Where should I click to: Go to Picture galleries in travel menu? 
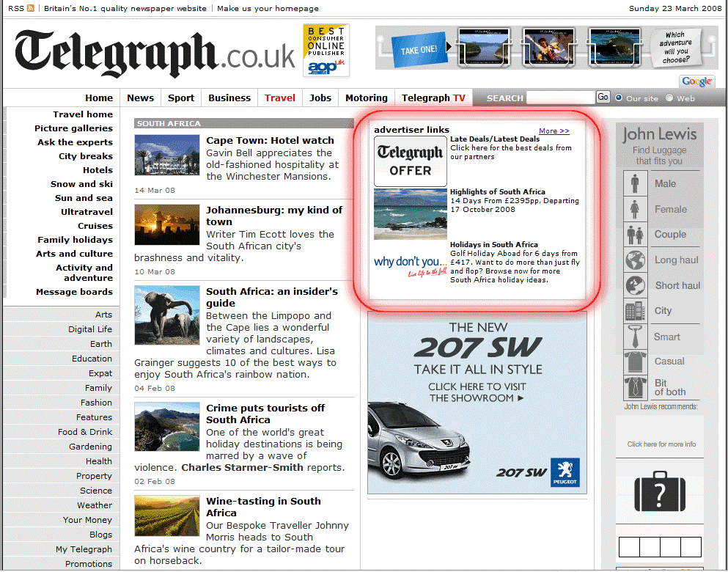coord(73,128)
